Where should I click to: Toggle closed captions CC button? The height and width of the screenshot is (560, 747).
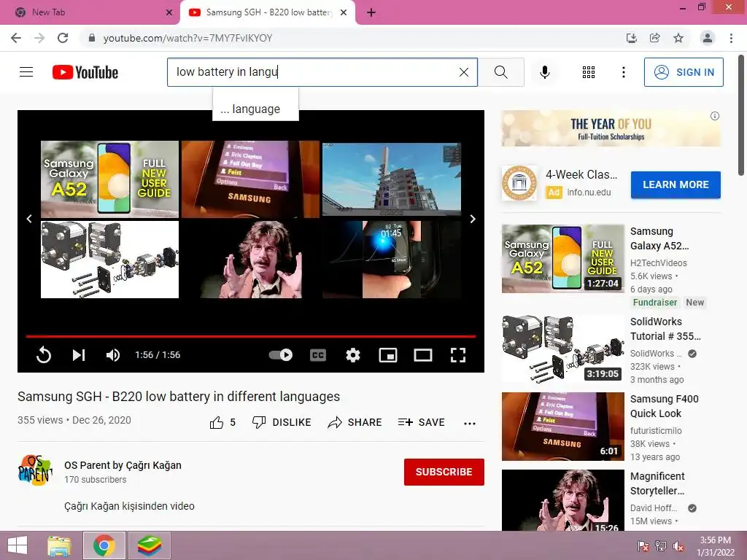318,355
